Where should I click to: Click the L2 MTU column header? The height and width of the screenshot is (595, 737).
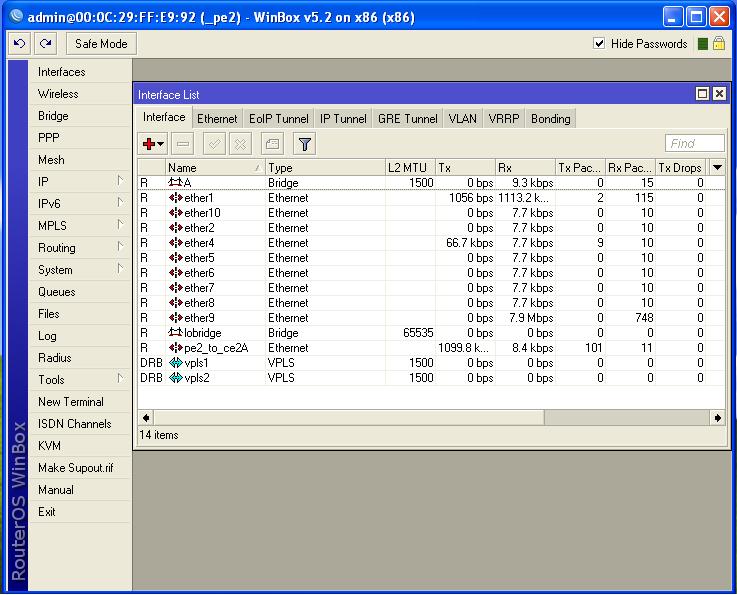click(410, 168)
